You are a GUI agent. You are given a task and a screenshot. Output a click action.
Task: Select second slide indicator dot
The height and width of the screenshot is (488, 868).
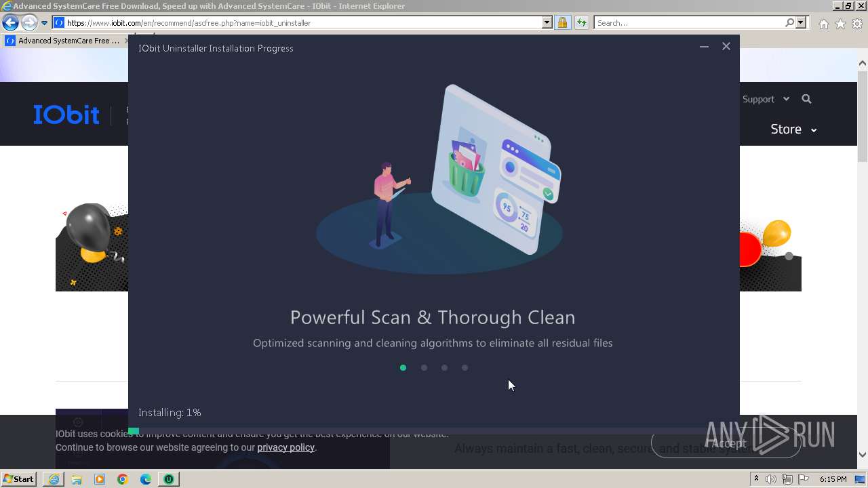point(424,367)
